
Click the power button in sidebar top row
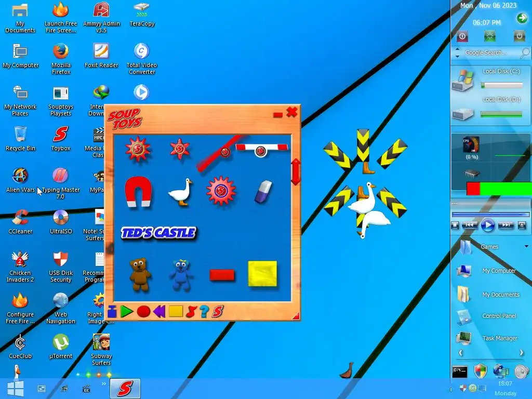coord(519,36)
